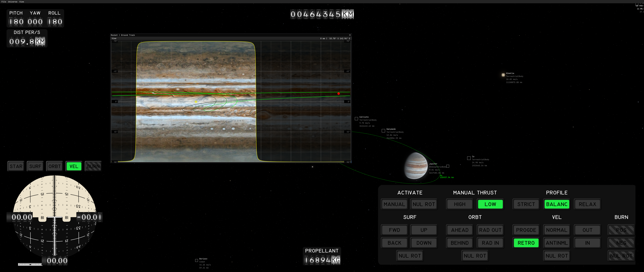This screenshot has width=644, height=272.
Task: Toggle RETRO velocity attitude
Action: [526, 243]
